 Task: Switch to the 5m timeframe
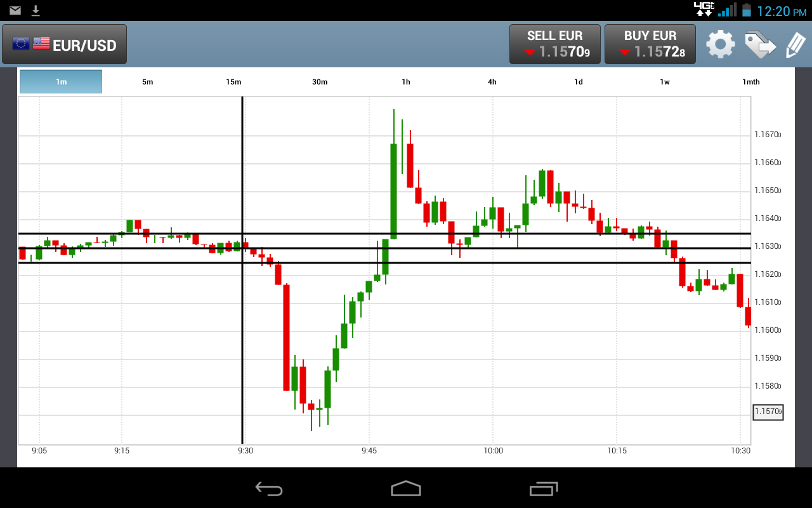pyautogui.click(x=147, y=82)
